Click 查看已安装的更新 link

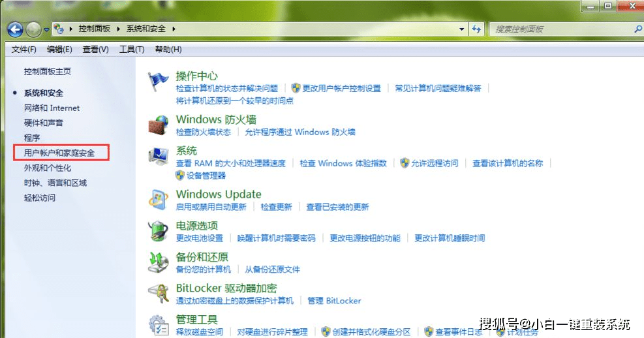click(x=337, y=207)
